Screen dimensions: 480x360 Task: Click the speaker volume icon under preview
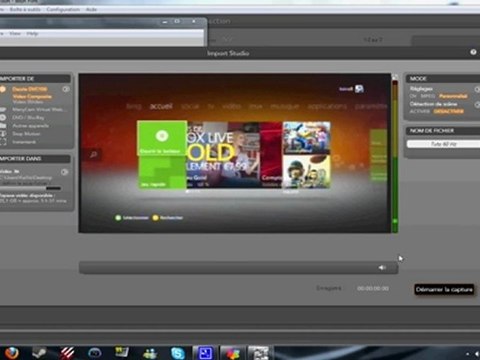pos(382,267)
